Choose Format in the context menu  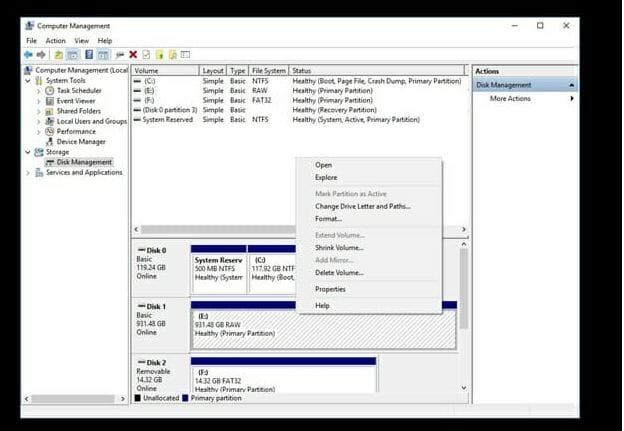pyautogui.click(x=369, y=219)
